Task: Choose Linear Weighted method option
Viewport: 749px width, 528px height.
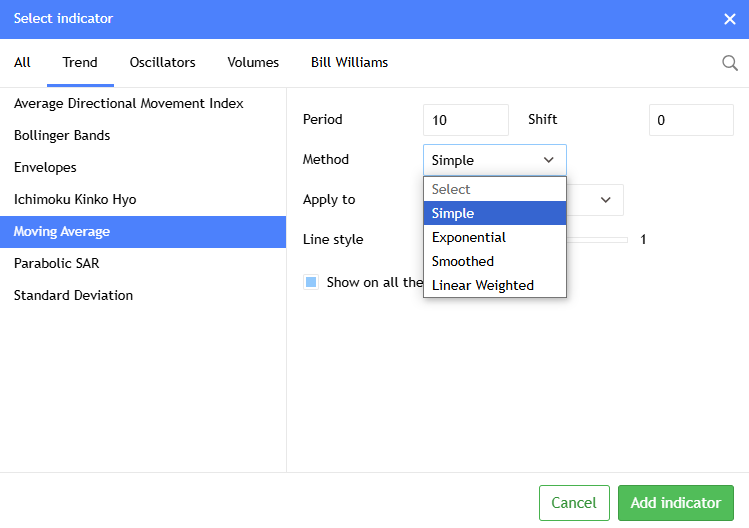Action: tap(495, 285)
